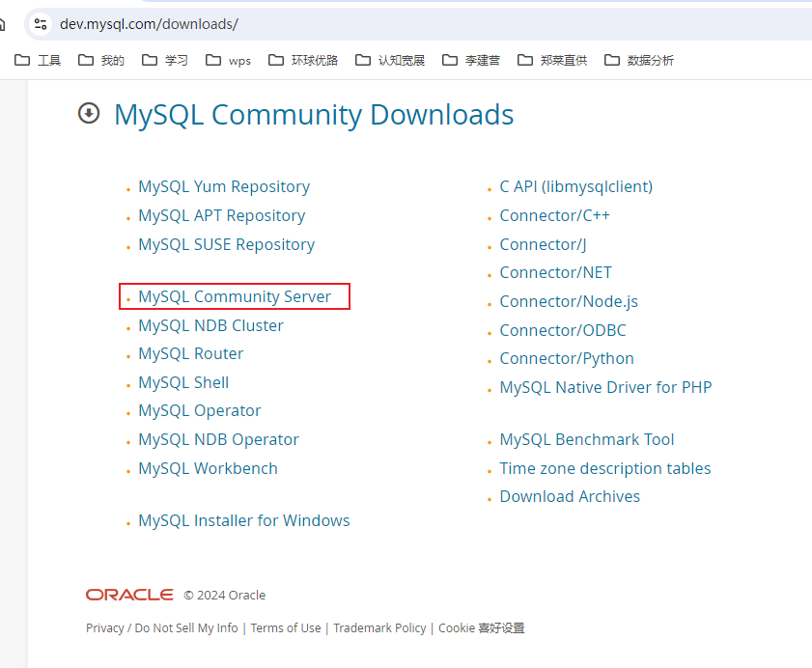Open MySQL Router link
The height and width of the screenshot is (668, 812).
point(190,353)
